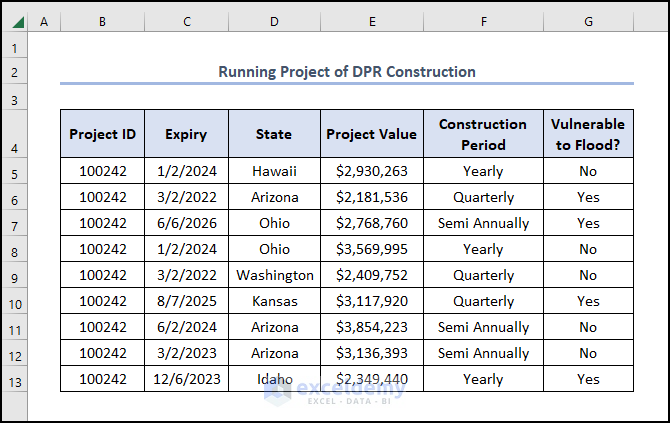
Task: Select the cell containing Hawaii
Action: (274, 171)
